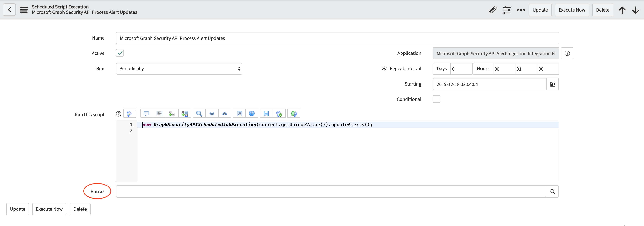The width and height of the screenshot is (644, 226).
Task: Click top Delete button
Action: pos(603,10)
